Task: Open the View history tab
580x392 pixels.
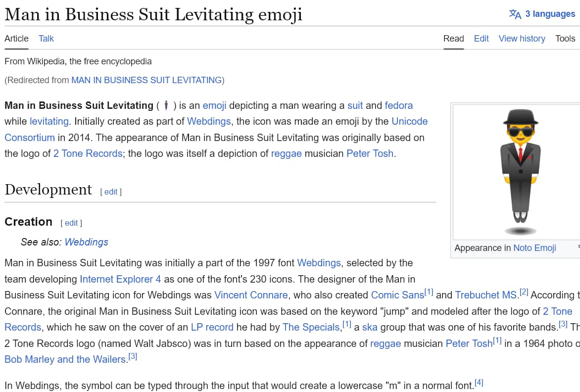Action: tap(522, 39)
